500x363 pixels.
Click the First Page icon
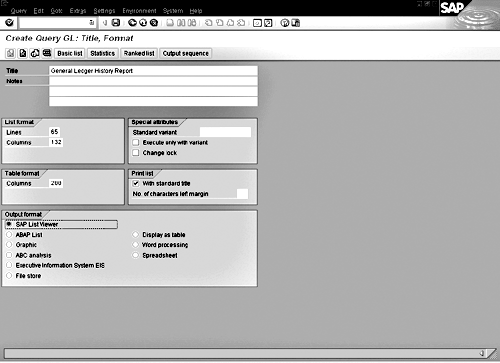pos(209,23)
